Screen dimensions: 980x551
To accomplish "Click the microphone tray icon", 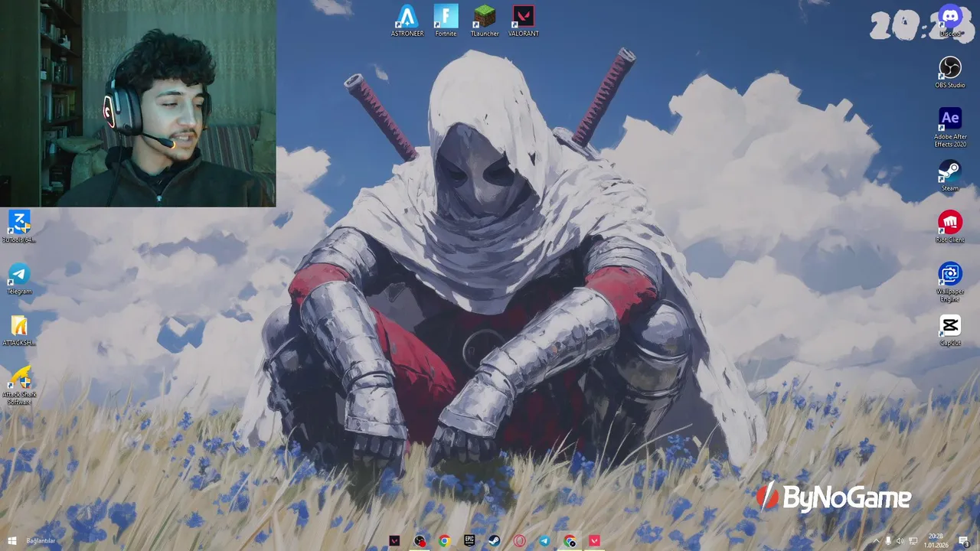I will pos(888,541).
